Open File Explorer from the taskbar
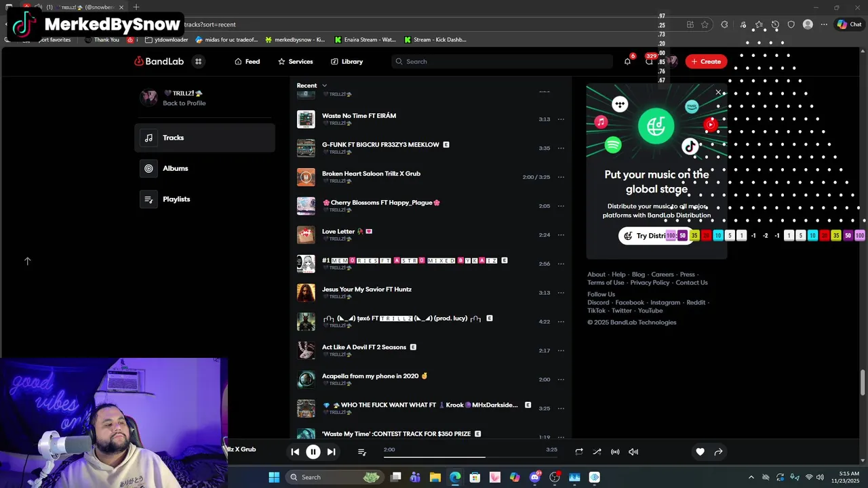The image size is (868, 488). (435, 477)
